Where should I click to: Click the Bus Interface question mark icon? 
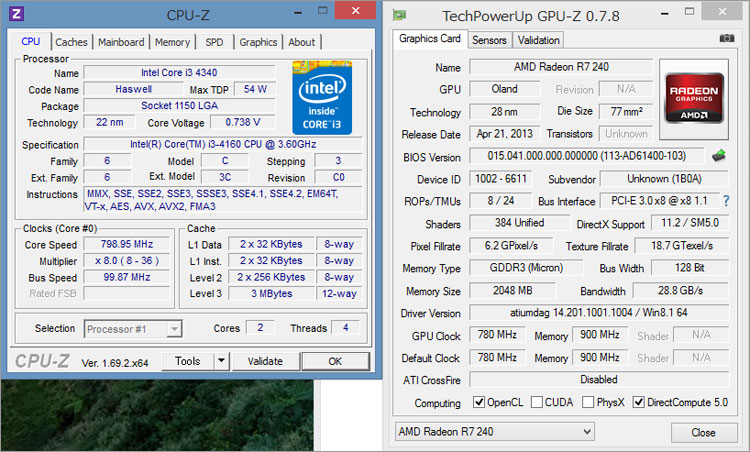(725, 201)
